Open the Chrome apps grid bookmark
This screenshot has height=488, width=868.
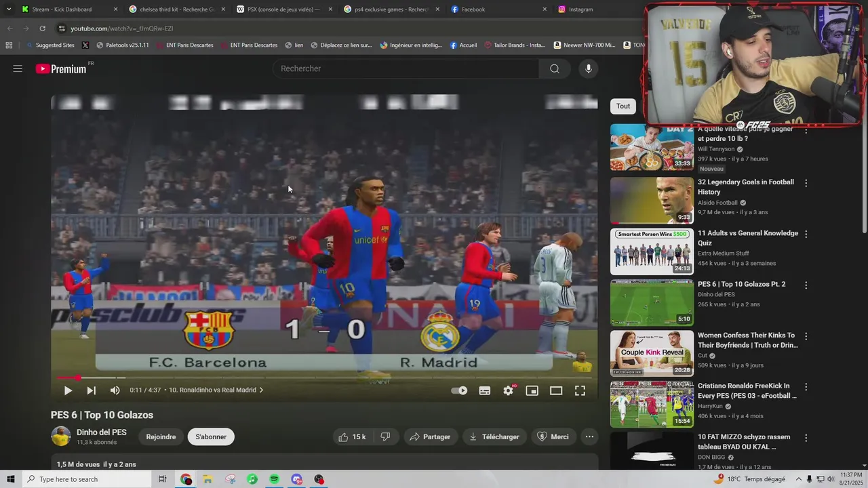[x=9, y=45]
